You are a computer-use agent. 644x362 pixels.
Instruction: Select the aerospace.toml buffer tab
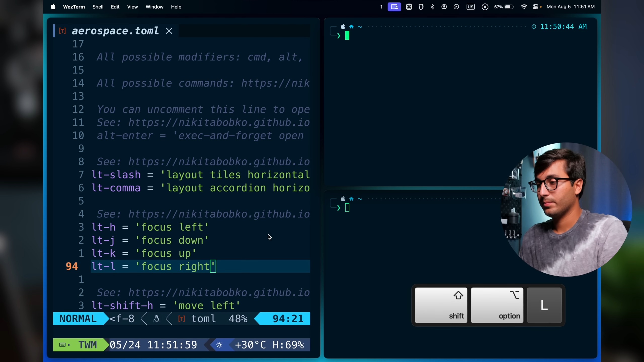click(x=115, y=31)
